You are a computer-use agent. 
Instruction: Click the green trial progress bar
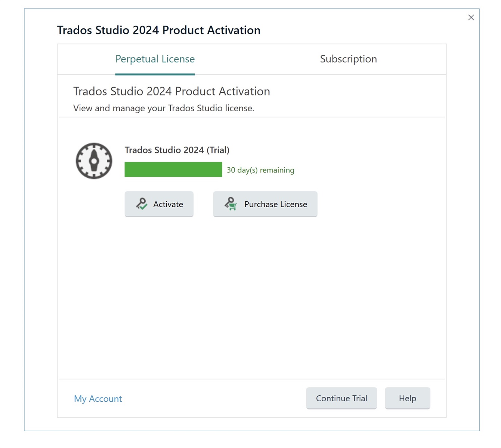coord(173,169)
